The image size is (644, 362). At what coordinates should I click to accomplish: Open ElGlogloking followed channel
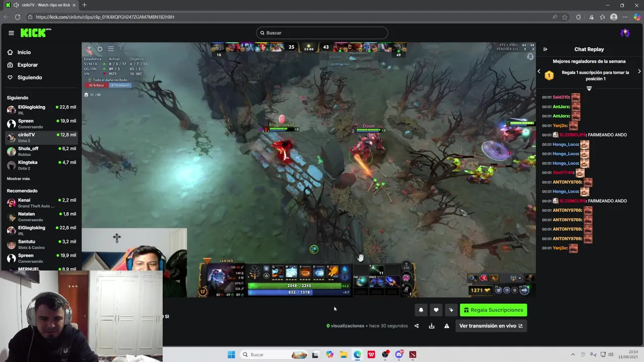(41, 109)
